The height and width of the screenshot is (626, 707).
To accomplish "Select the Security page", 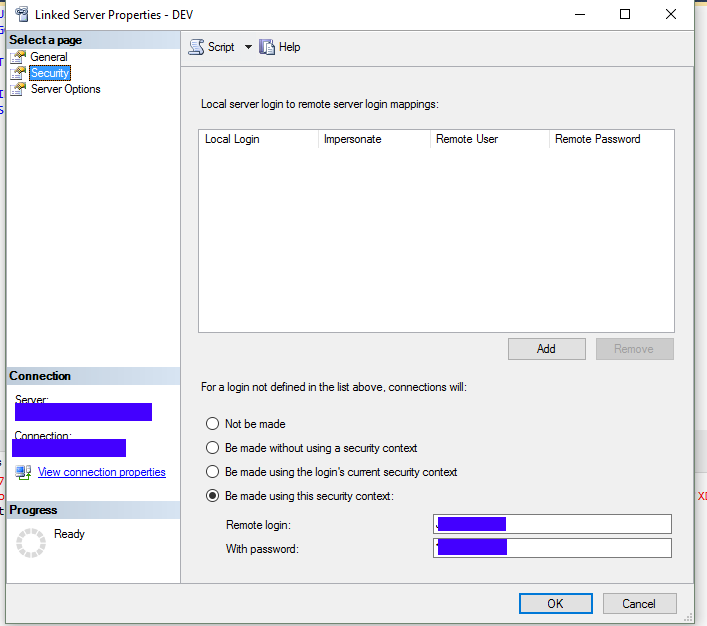I will (50, 73).
